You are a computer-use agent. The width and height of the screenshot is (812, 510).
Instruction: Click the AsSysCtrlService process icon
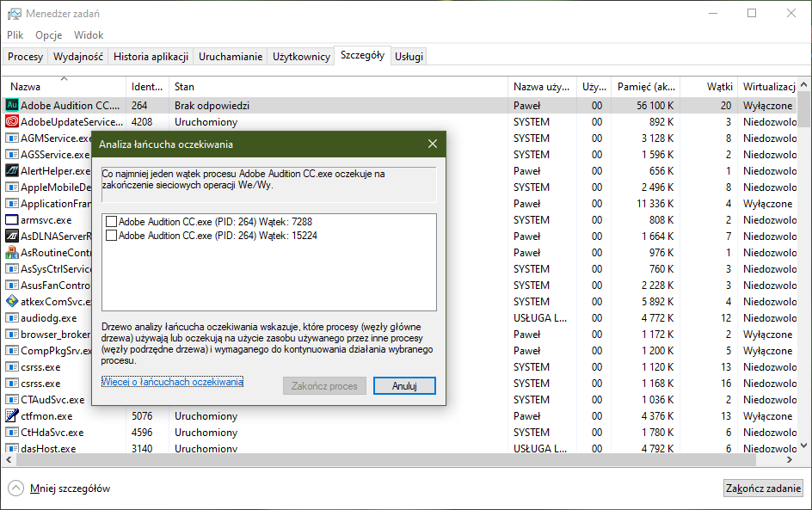[x=12, y=268]
